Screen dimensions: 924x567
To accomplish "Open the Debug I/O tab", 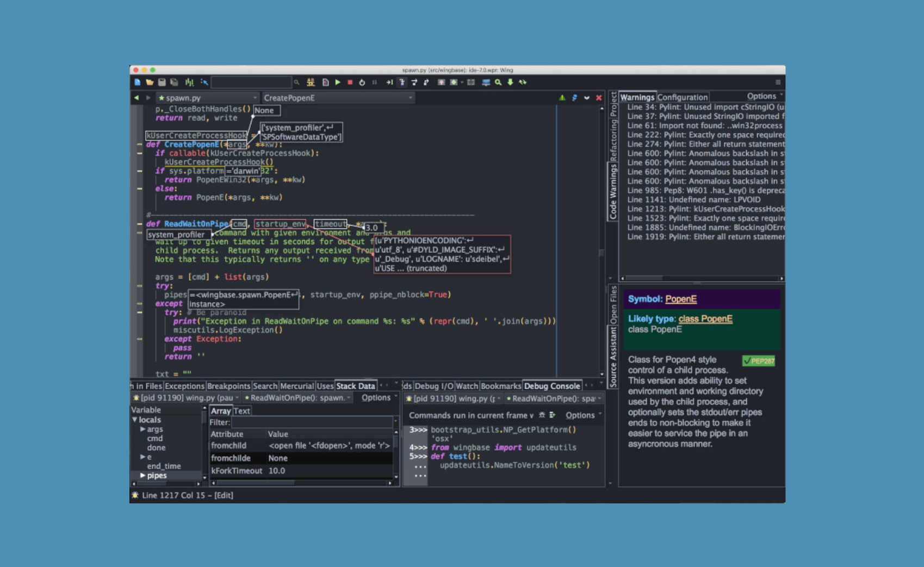I will coord(434,386).
